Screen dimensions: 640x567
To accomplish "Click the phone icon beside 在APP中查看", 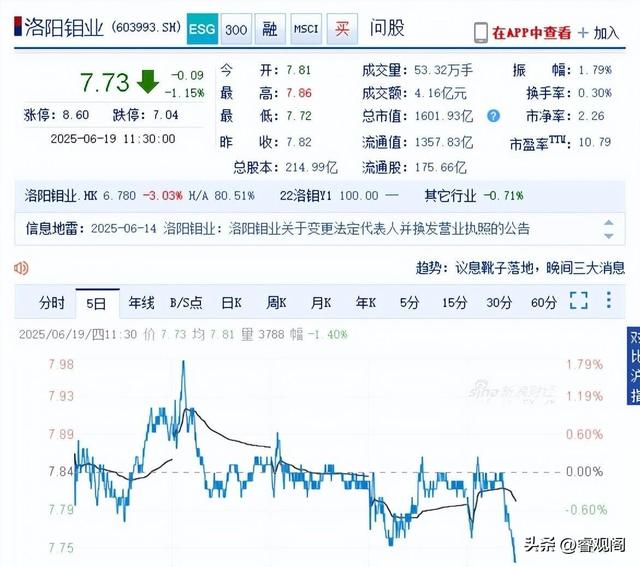I will (x=480, y=33).
